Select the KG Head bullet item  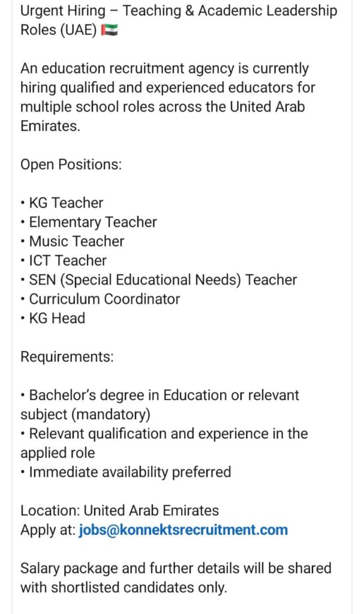click(57, 318)
